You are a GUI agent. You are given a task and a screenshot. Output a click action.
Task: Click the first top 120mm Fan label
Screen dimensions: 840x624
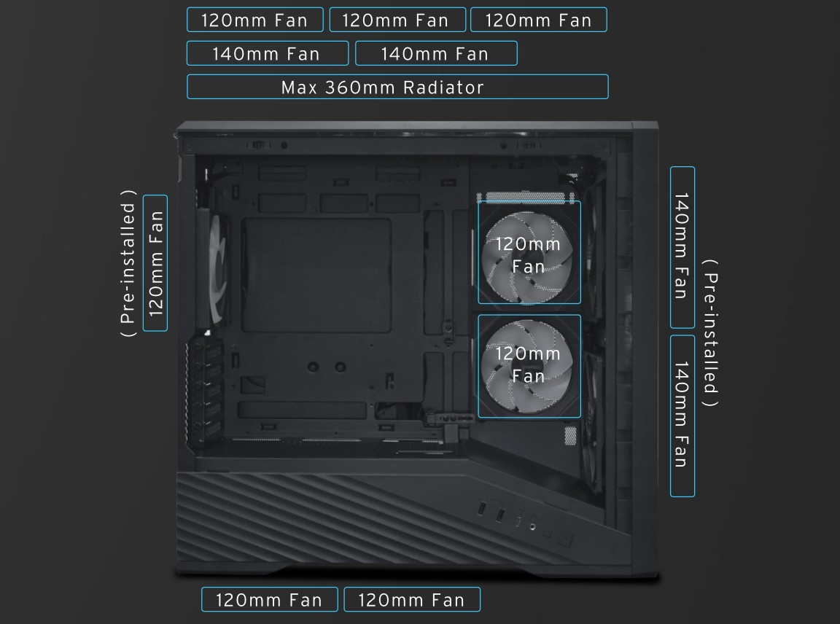[x=255, y=20]
